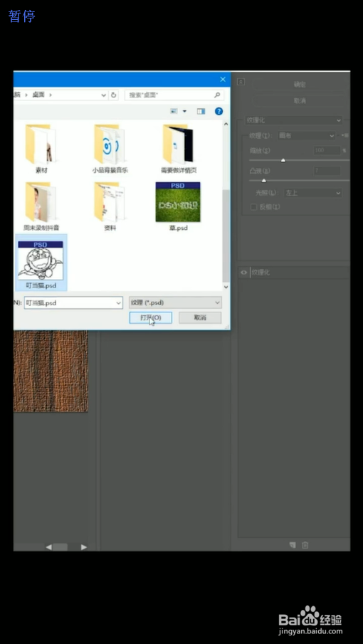Open the 小品背景音乐 folder
The height and width of the screenshot is (644, 363).
(110, 149)
